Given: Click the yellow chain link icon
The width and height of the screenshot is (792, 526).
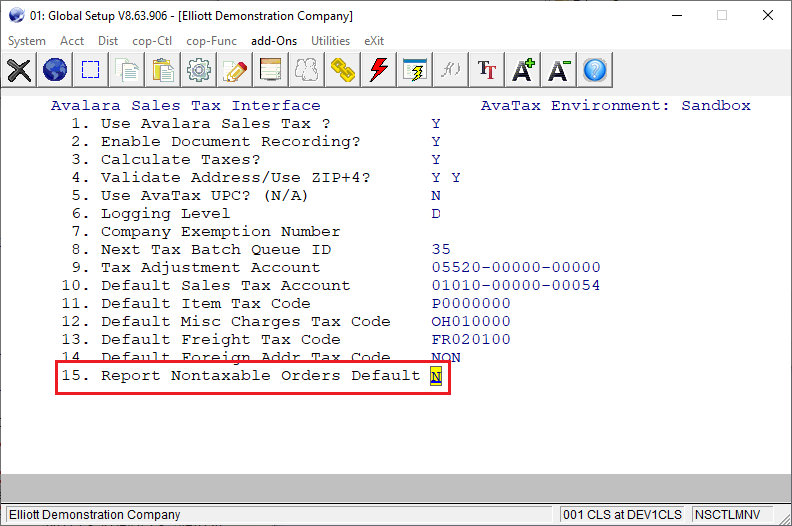Looking at the screenshot, I should point(343,69).
